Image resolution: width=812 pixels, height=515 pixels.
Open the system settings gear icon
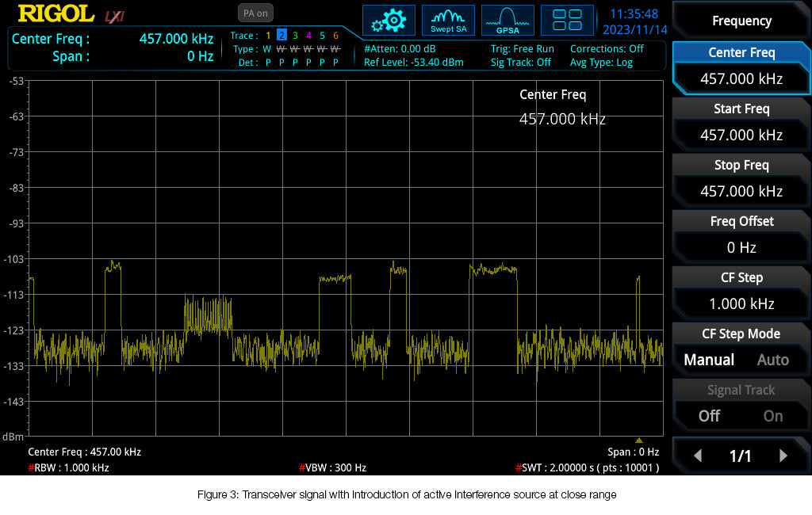tap(389, 21)
